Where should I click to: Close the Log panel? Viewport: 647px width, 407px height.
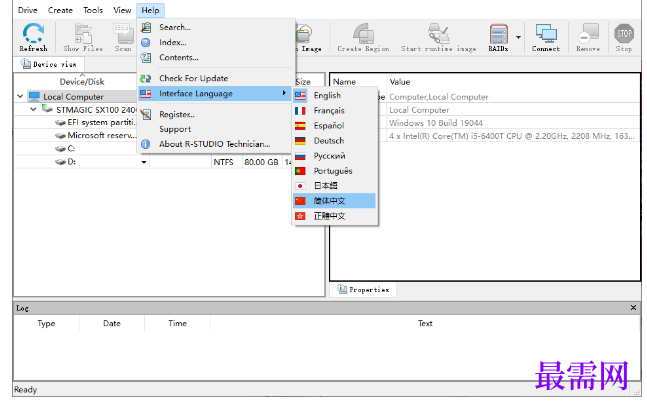click(633, 308)
